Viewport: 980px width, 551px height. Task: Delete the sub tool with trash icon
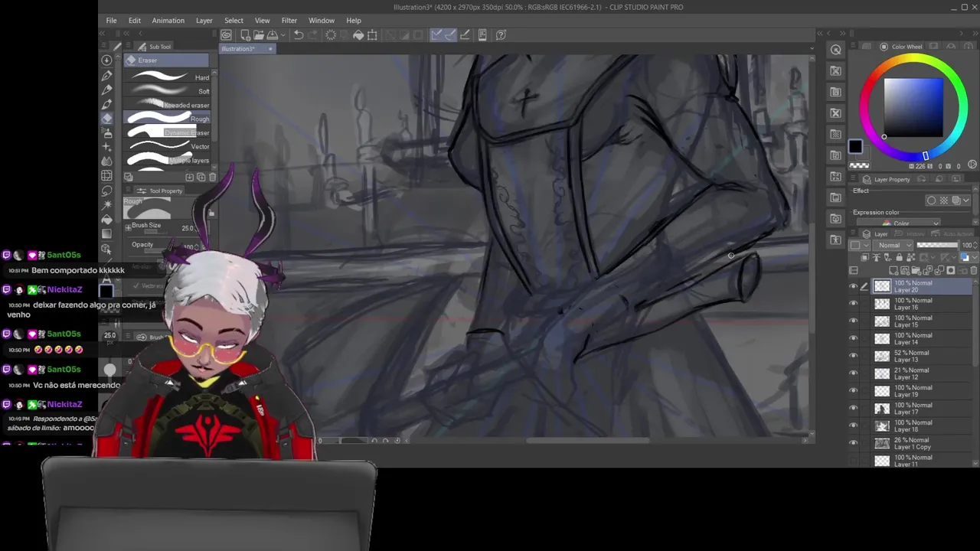(x=212, y=177)
